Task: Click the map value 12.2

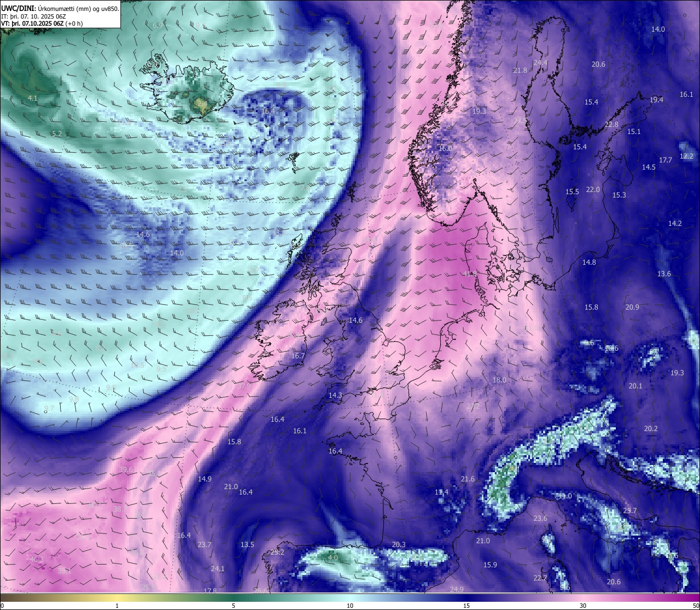Action: click(x=686, y=156)
